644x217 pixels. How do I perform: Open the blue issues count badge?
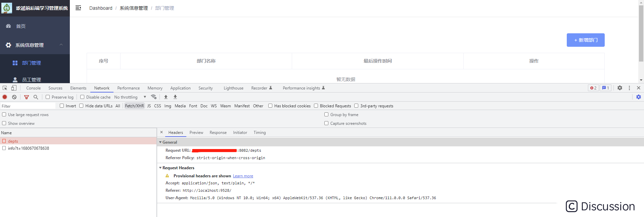coord(605,88)
